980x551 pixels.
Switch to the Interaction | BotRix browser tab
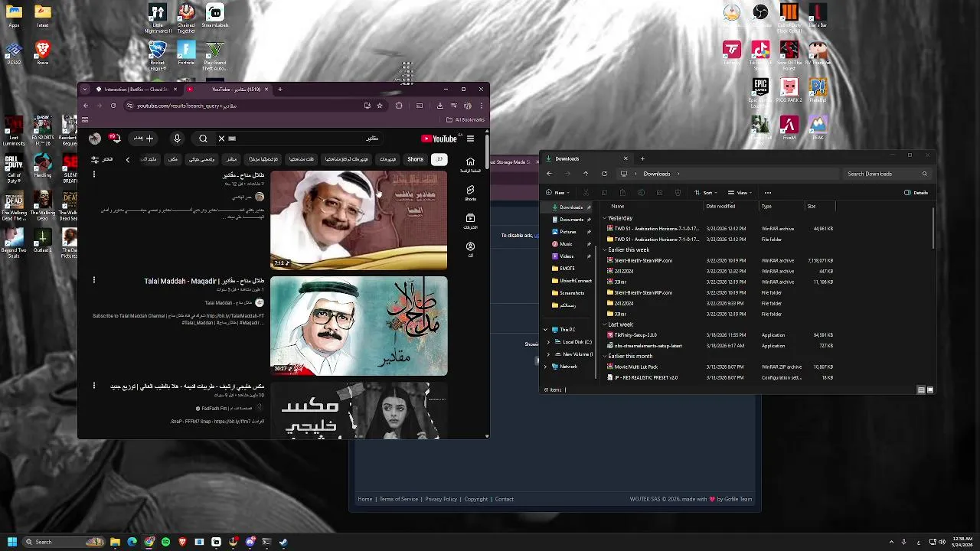pyautogui.click(x=136, y=90)
